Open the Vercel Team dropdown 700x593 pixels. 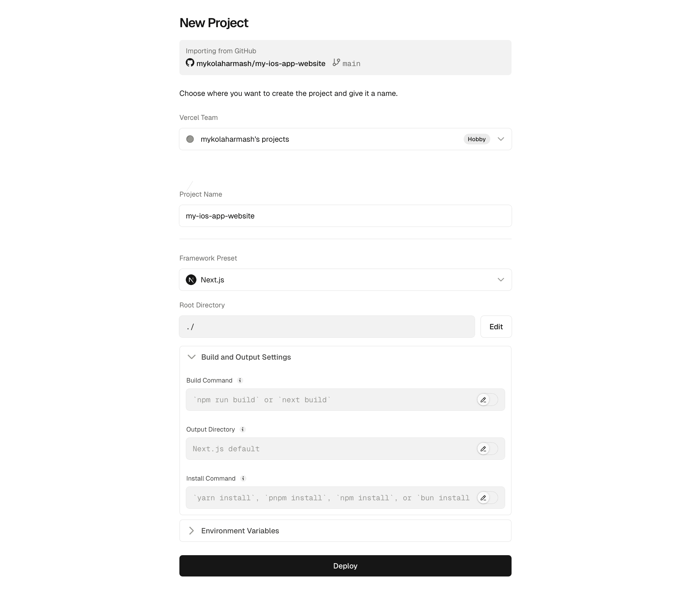(x=500, y=139)
